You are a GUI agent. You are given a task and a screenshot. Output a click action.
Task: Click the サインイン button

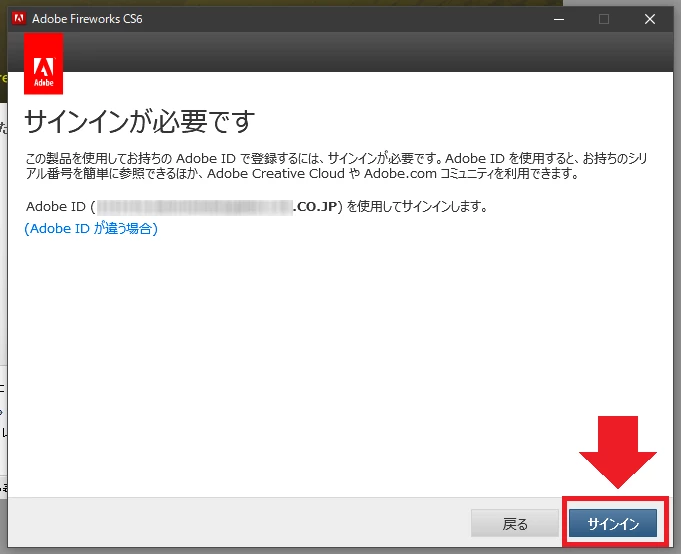[613, 523]
